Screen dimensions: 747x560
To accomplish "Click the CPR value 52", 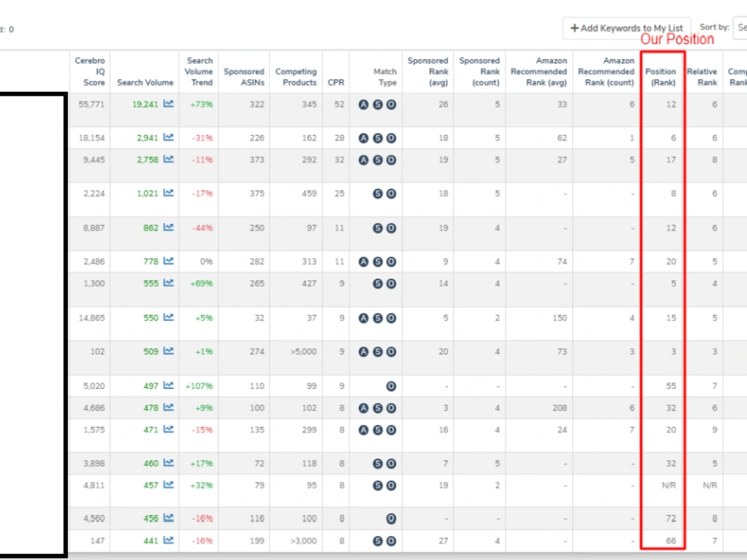I will click(339, 105).
